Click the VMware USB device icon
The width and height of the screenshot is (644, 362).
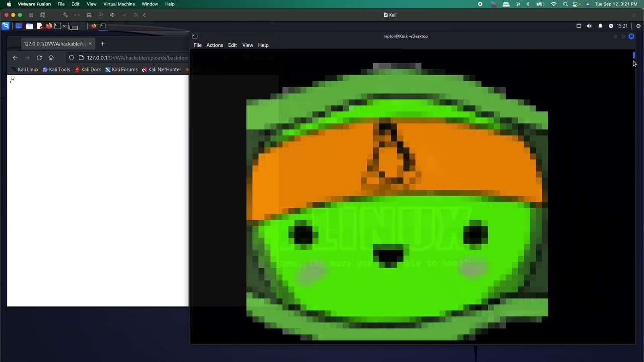[x=124, y=15]
